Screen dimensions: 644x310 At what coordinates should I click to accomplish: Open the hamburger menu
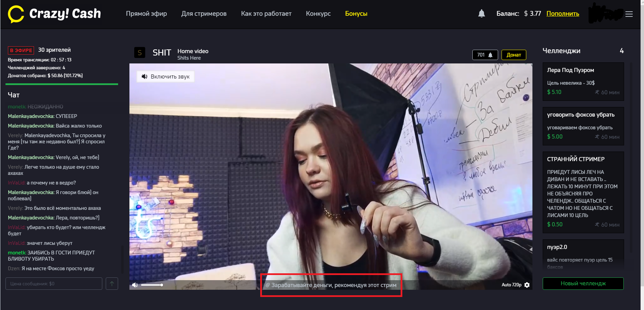[x=629, y=14]
